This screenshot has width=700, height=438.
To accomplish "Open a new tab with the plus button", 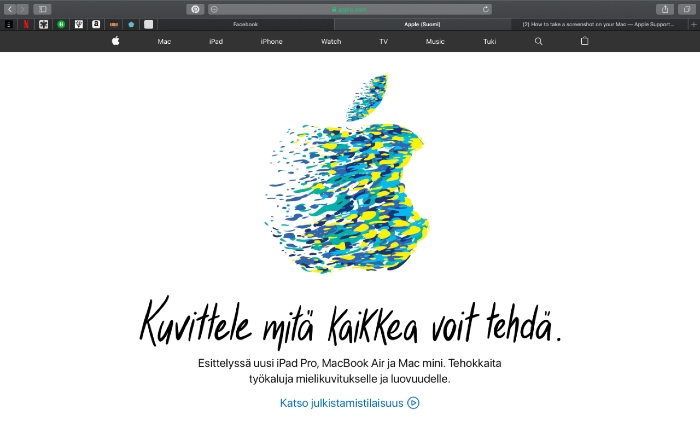I will tap(694, 25).
